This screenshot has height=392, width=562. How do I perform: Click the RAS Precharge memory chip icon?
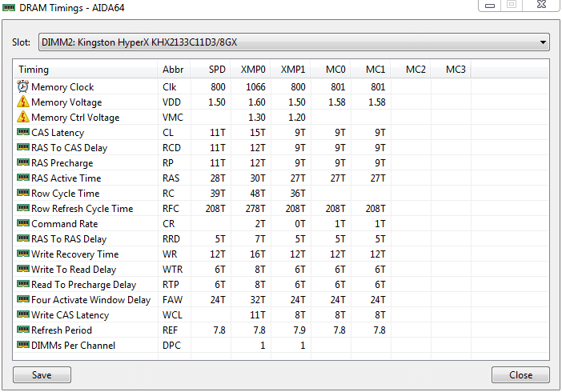(22, 163)
